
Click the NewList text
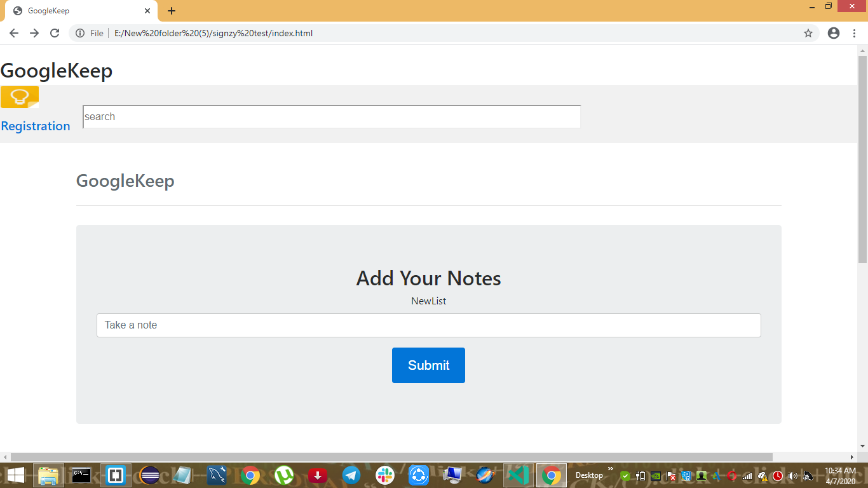tap(429, 301)
